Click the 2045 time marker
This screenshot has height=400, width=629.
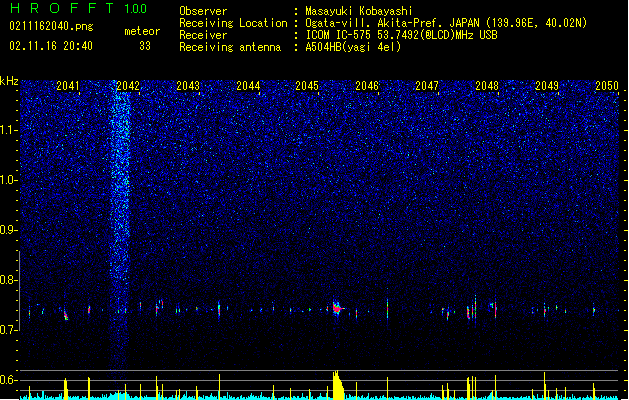point(307,86)
